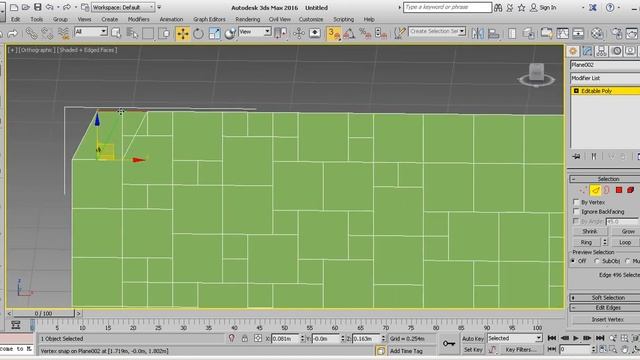
Task: Open the Material Editor
Action: coord(597,33)
